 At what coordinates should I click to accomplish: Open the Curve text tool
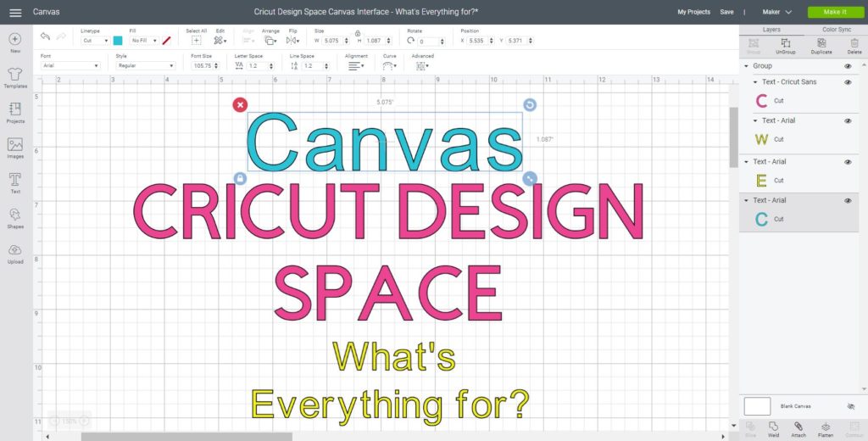point(389,65)
